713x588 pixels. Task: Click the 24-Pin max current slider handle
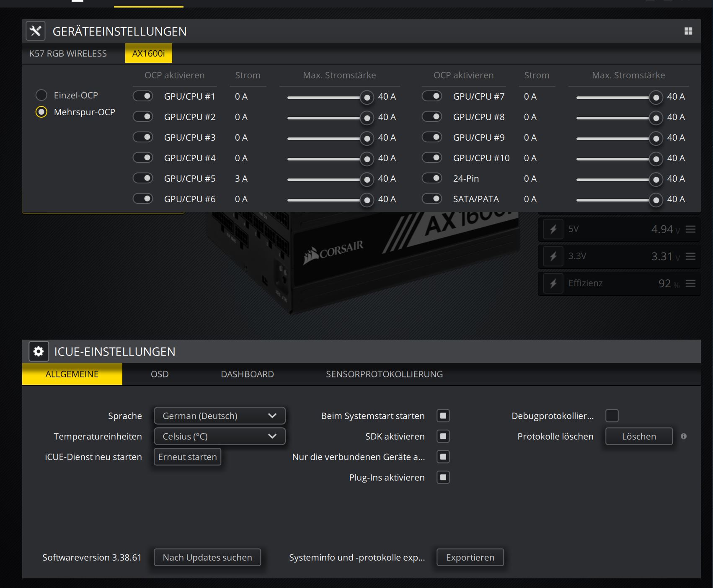(x=656, y=180)
